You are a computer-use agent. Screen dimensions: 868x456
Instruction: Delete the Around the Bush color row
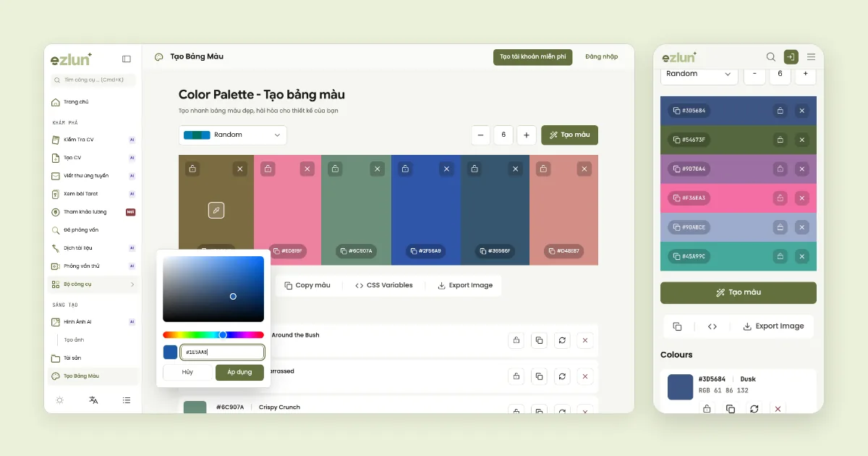585,340
